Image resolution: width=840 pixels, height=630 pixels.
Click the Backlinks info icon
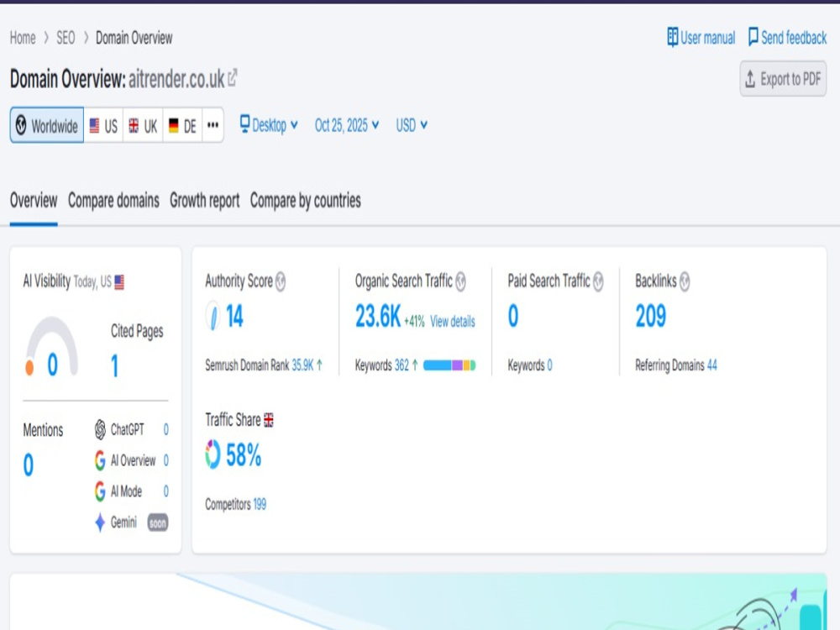click(684, 281)
